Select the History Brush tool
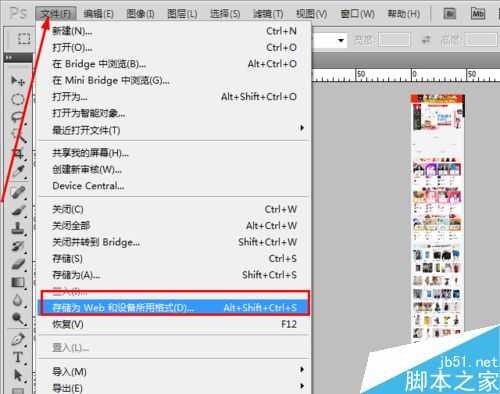This screenshot has width=500, height=394. pos(18,247)
